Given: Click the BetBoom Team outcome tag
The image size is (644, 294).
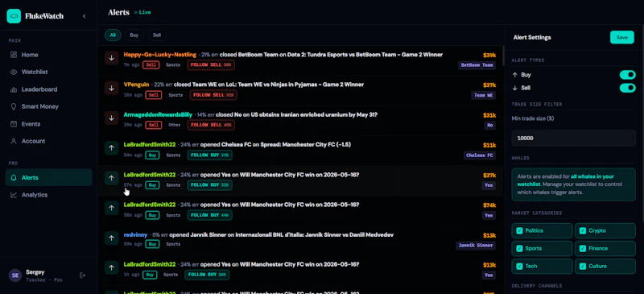Looking at the screenshot, I should (x=477, y=65).
